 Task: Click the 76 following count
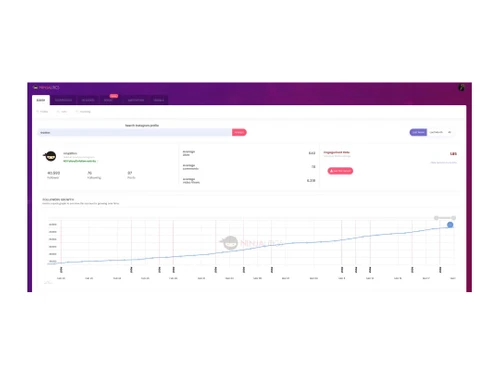[x=89, y=173]
